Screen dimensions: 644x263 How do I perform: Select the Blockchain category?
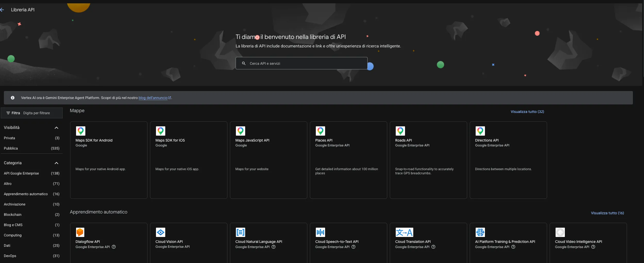(x=32, y=215)
